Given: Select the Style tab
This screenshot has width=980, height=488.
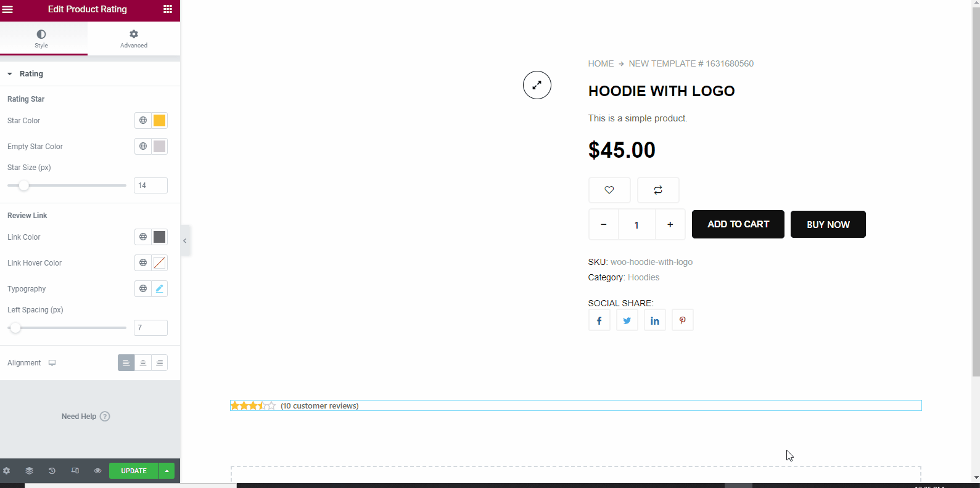Looking at the screenshot, I should click(41, 38).
